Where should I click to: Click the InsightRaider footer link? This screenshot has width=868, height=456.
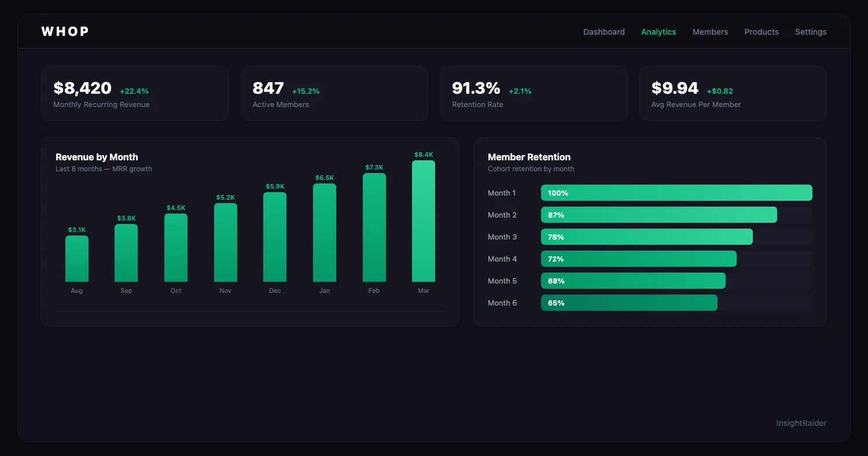pyautogui.click(x=801, y=423)
